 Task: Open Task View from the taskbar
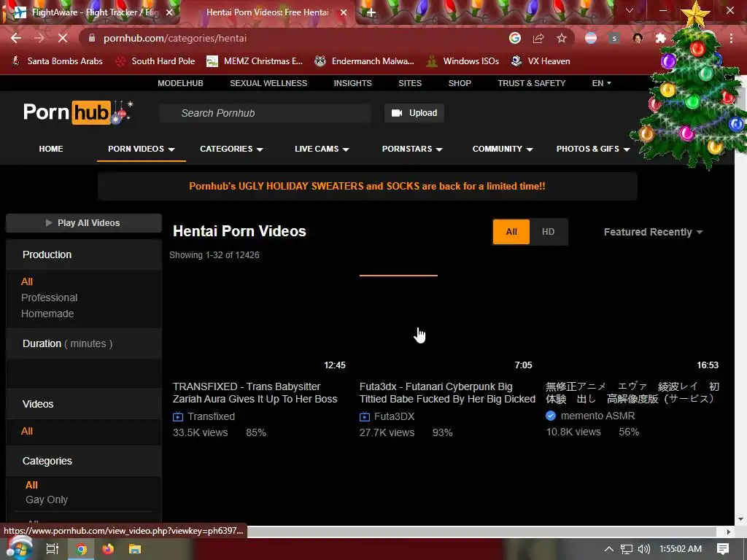52,549
